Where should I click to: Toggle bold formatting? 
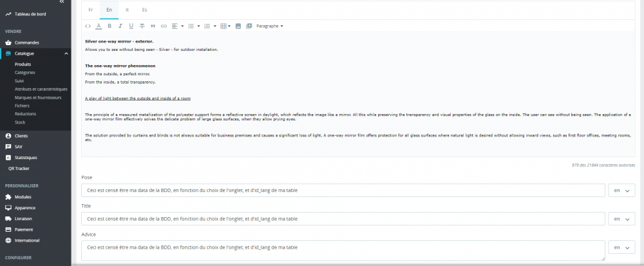click(x=109, y=26)
